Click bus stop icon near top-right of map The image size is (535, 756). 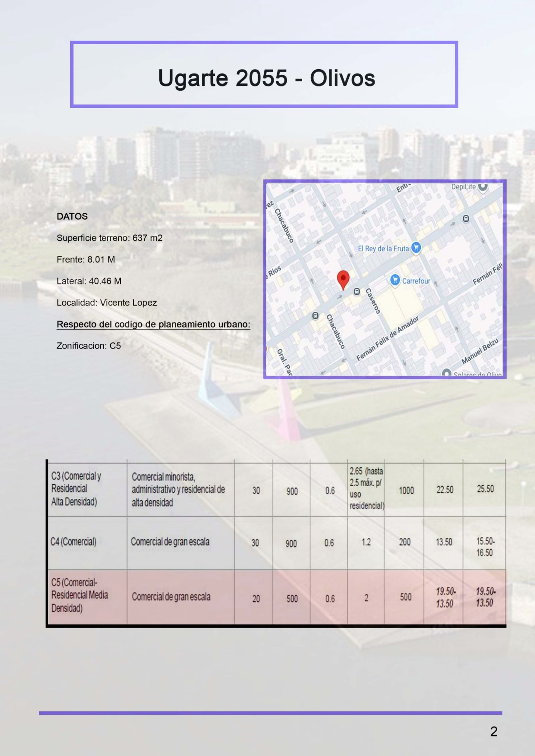pos(466,219)
